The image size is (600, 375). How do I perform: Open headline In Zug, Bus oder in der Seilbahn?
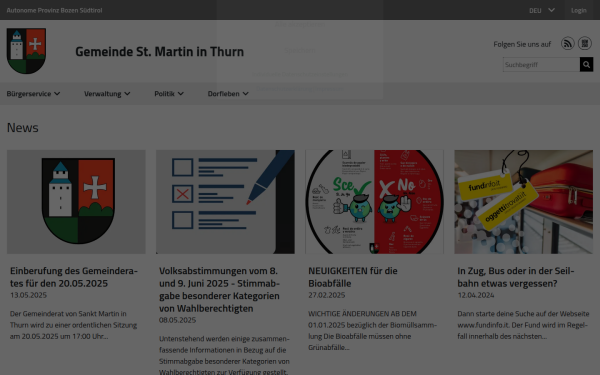click(x=516, y=277)
